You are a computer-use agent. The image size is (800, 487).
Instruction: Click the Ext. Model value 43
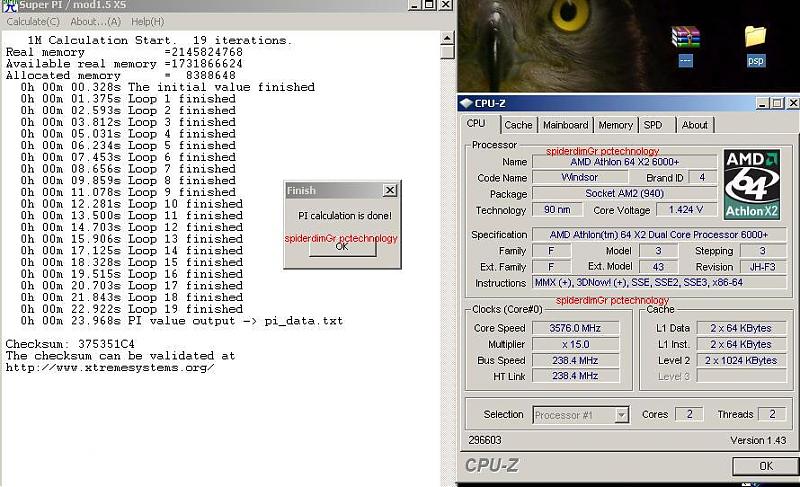659,267
